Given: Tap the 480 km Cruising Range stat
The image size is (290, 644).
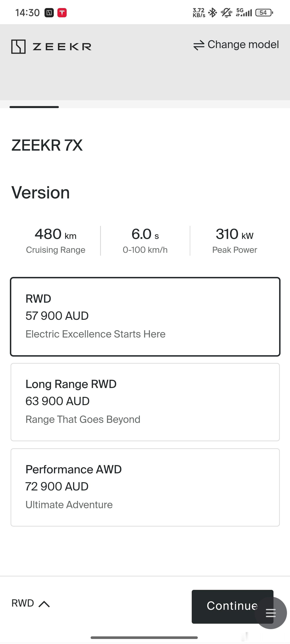Looking at the screenshot, I should tap(56, 240).
